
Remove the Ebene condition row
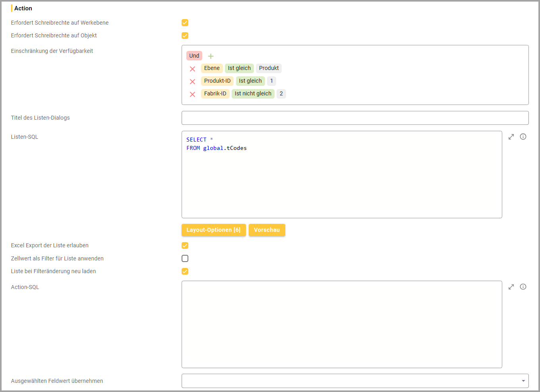[192, 69]
